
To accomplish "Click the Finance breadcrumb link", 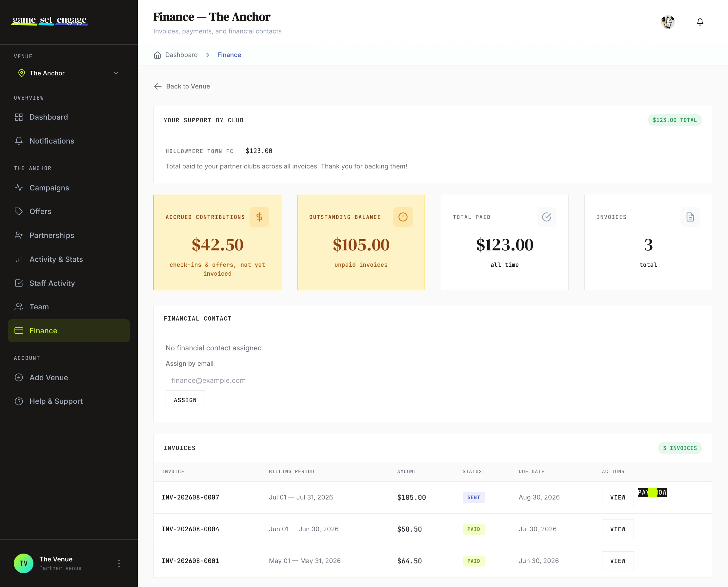I will pyautogui.click(x=229, y=55).
